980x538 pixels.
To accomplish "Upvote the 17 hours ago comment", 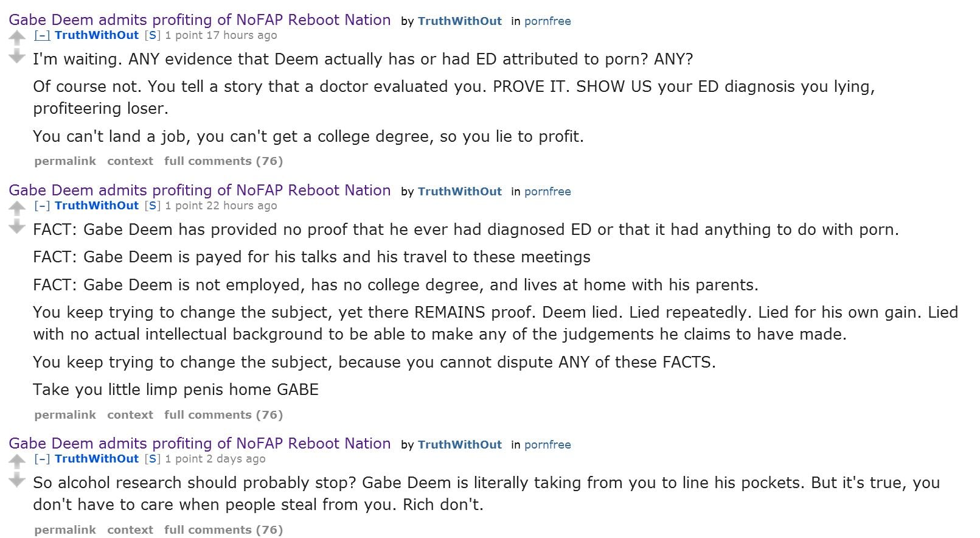I will pyautogui.click(x=17, y=38).
